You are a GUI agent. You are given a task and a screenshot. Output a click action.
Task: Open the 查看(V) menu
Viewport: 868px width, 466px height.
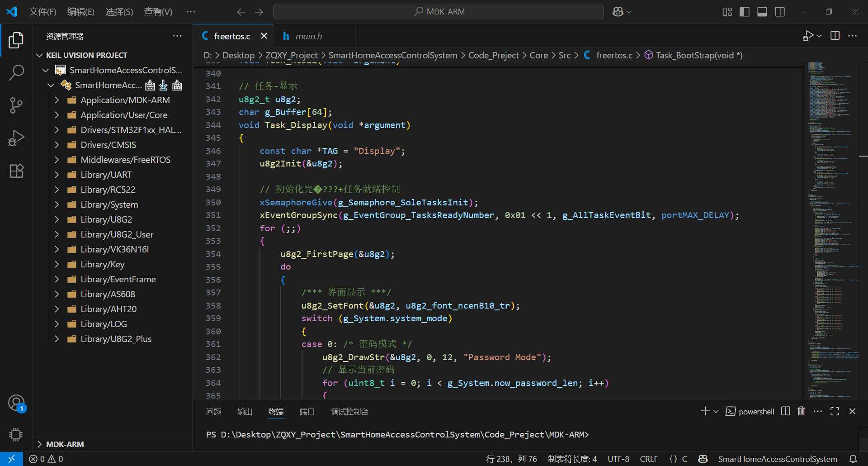158,12
